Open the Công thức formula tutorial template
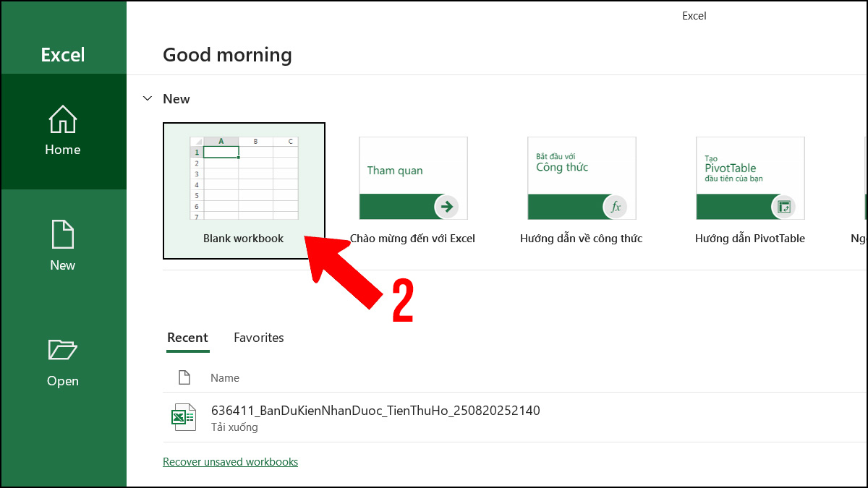 [582, 178]
